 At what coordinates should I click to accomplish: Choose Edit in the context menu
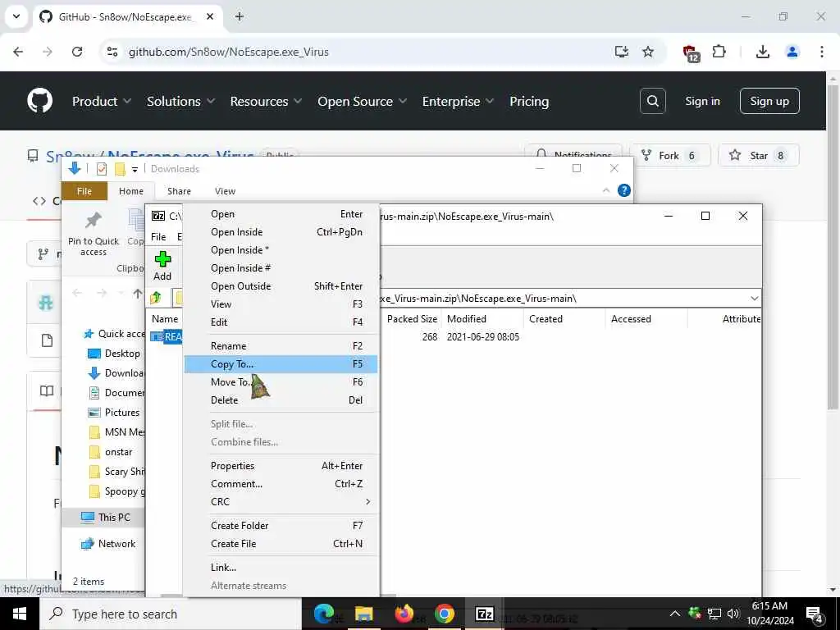click(x=281, y=322)
